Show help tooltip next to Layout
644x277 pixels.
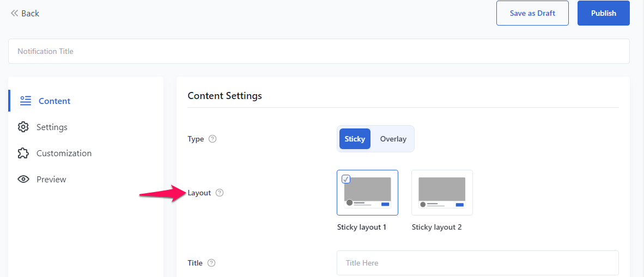click(220, 193)
